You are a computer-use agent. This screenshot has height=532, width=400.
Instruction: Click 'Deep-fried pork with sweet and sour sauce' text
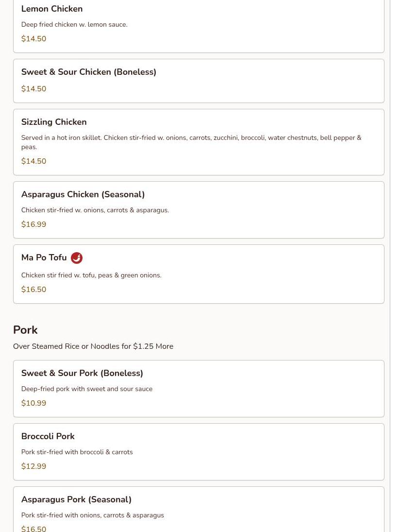pyautogui.click(x=87, y=389)
